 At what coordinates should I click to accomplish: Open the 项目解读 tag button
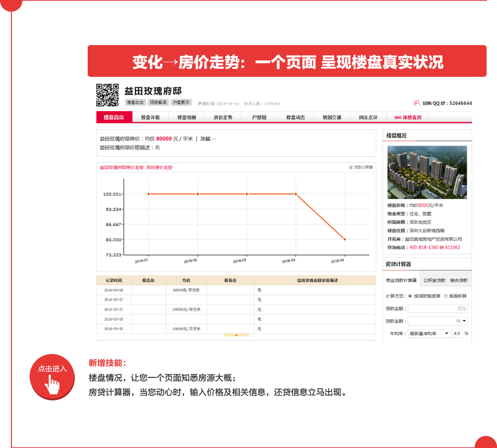coord(158,103)
